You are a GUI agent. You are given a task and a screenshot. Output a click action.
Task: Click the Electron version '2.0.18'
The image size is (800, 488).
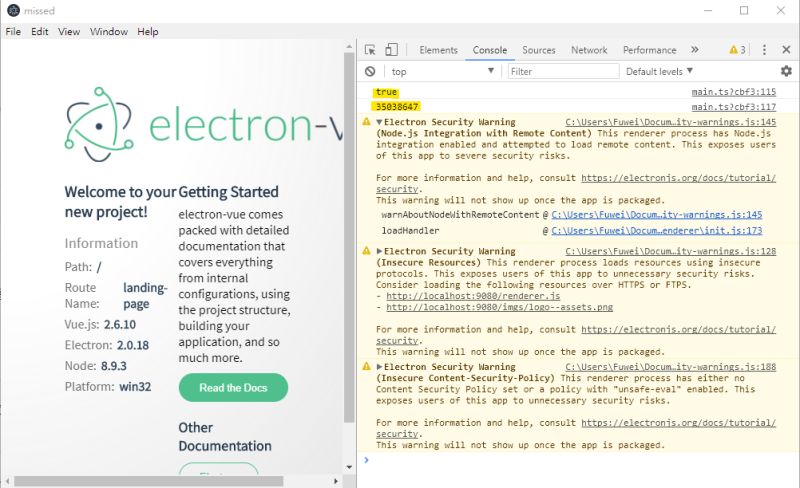click(133, 346)
